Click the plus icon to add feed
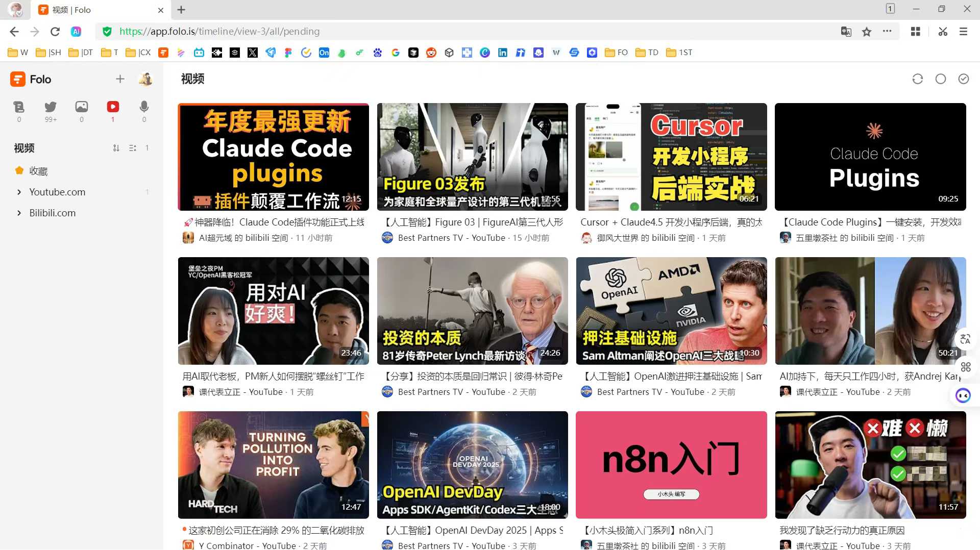 tap(120, 79)
